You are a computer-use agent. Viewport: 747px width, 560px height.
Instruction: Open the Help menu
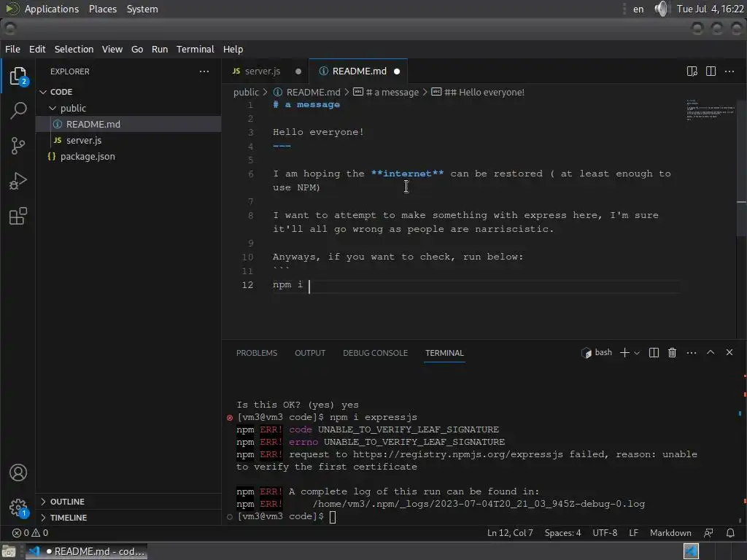pos(233,49)
